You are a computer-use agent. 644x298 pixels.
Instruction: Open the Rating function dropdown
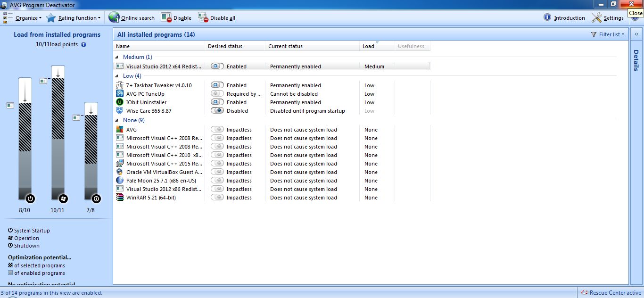click(74, 18)
